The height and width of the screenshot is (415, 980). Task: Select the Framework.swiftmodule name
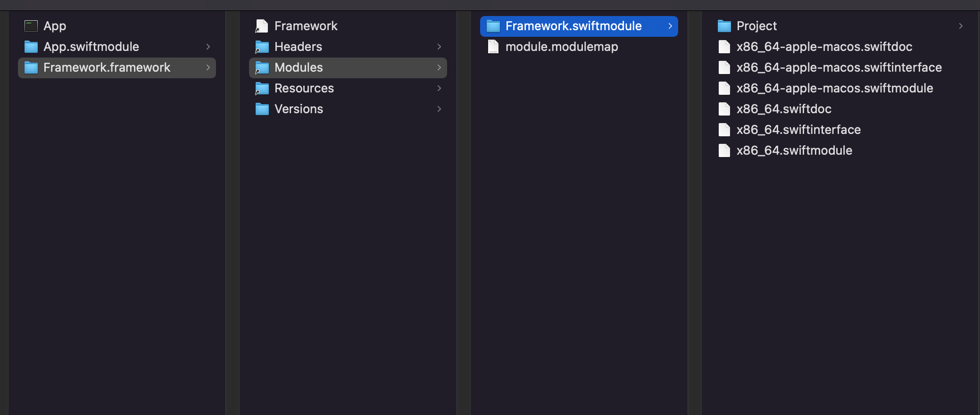point(573,26)
